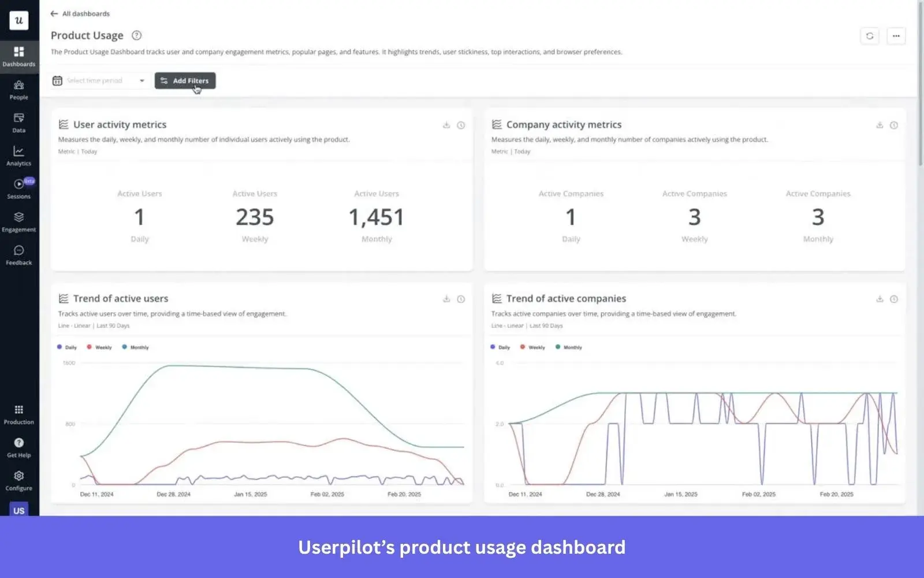Click the Monthly green color dot in companies legend
This screenshot has height=578, width=924.
tap(557, 347)
